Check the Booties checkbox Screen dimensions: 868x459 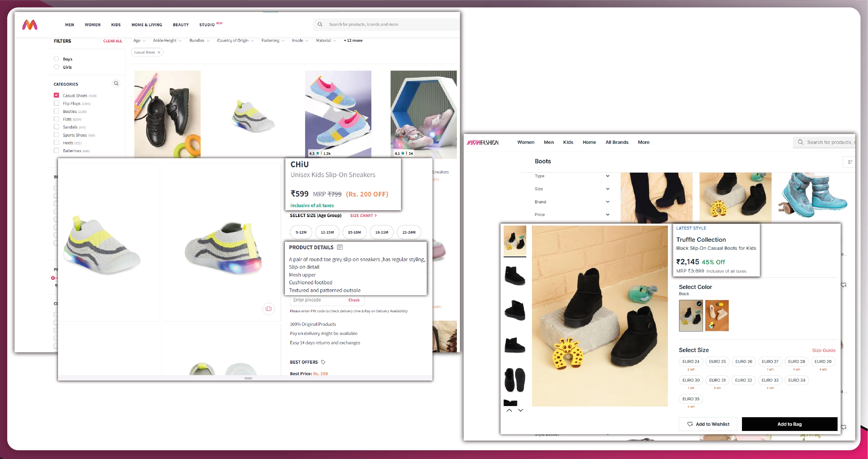coord(56,111)
